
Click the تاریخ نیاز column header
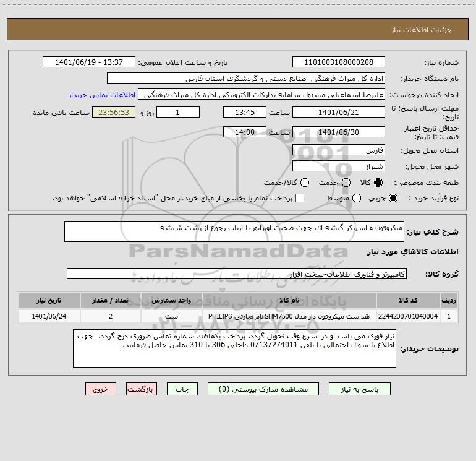point(49,300)
